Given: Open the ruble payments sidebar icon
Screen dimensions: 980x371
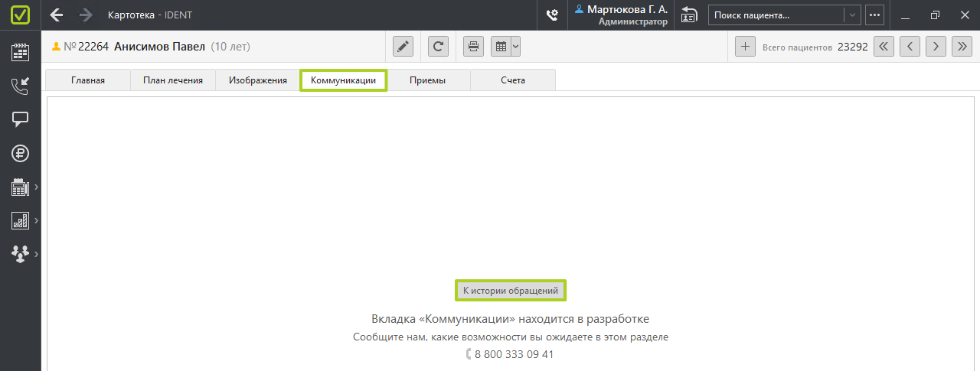Looking at the screenshot, I should 20,153.
